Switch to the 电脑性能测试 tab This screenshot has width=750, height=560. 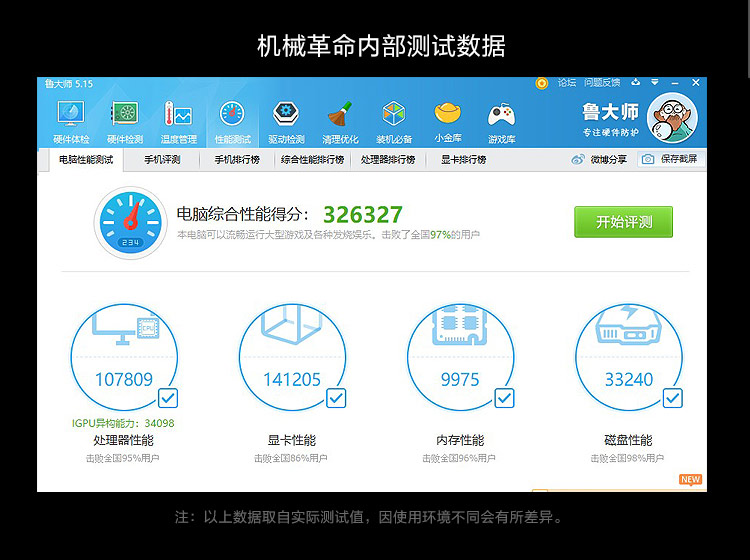tap(86, 160)
